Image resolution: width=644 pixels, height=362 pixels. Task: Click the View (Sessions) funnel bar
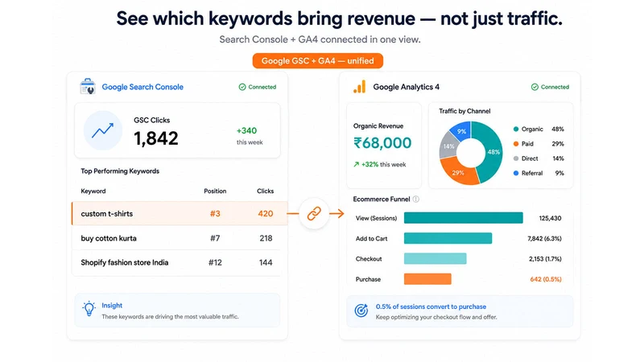[x=464, y=218]
